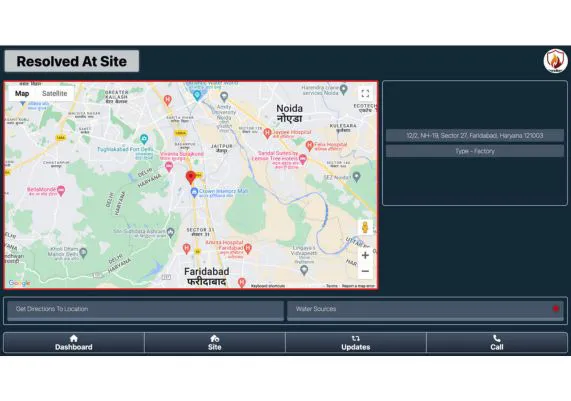Screen dimensions: 571x401
Task: Click the red dot on Water Sources
Action: (x=556, y=309)
